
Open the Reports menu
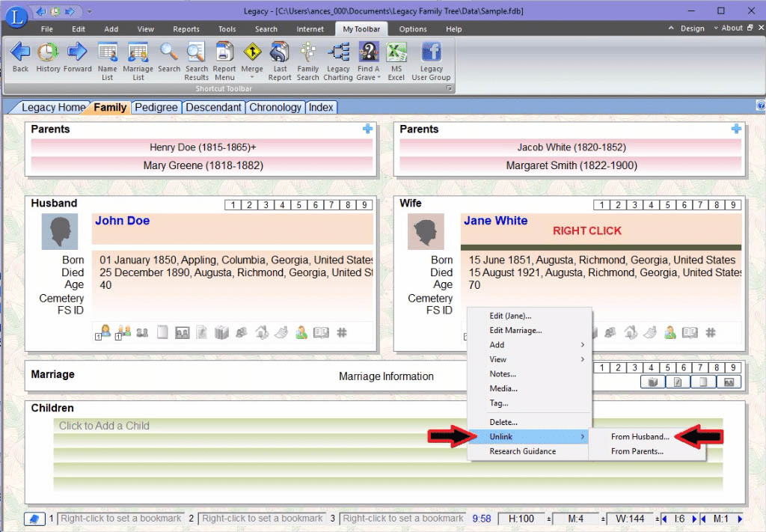pyautogui.click(x=186, y=29)
